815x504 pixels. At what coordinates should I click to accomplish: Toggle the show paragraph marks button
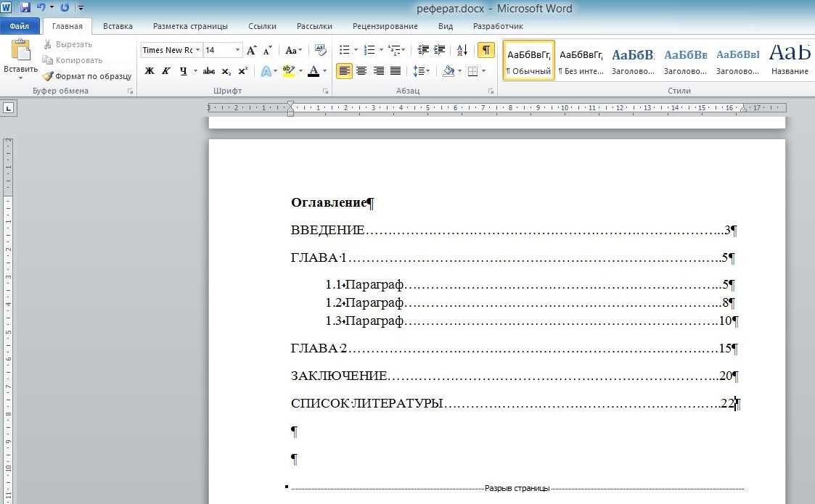(486, 50)
